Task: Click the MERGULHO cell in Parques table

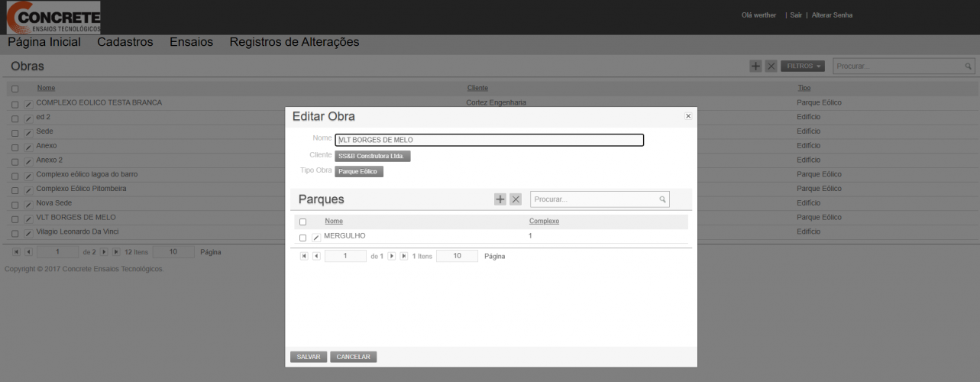Action: [x=344, y=236]
